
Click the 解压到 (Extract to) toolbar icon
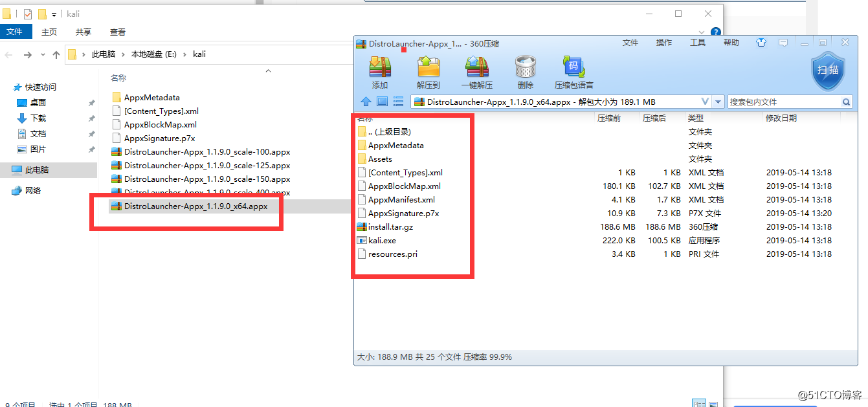coord(428,67)
